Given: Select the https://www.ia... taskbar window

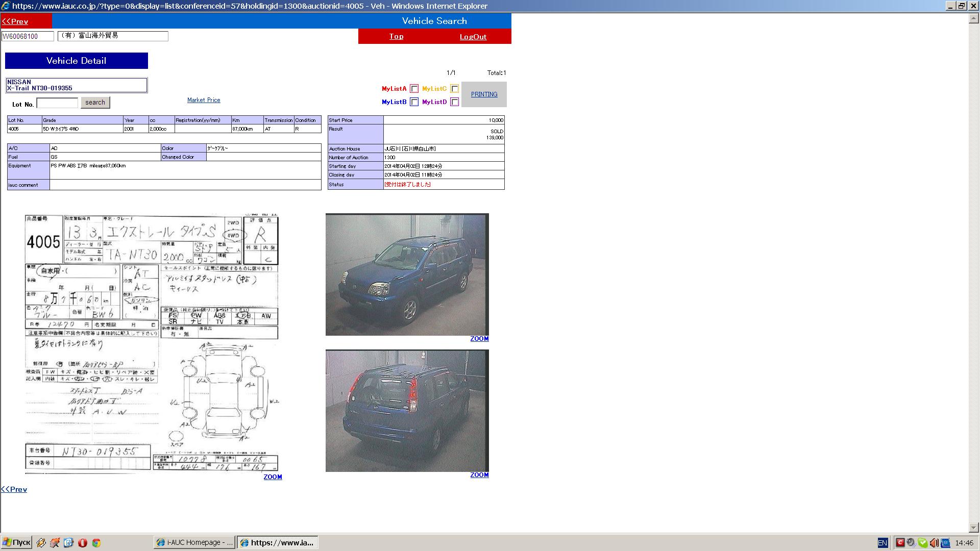Looking at the screenshot, I should pyautogui.click(x=278, y=542).
